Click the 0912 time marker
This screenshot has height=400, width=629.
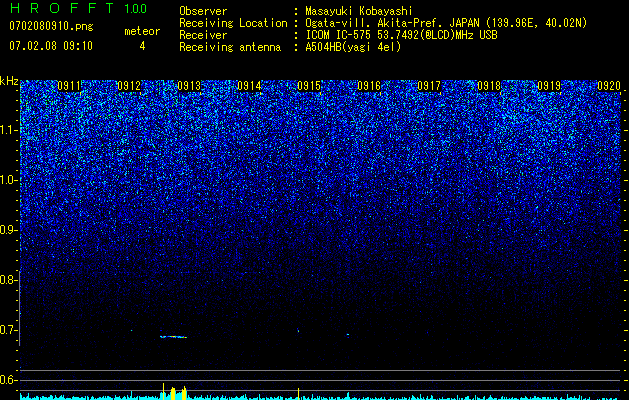[x=129, y=86]
